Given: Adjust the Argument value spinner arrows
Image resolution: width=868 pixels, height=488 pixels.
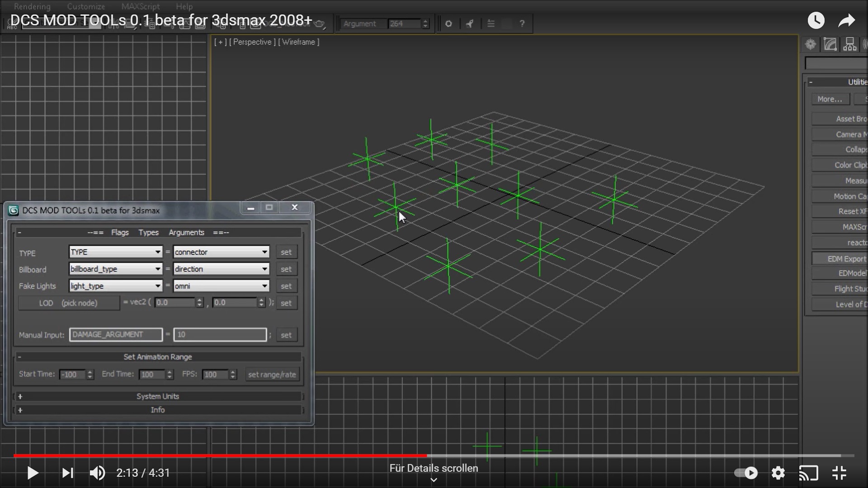Looking at the screenshot, I should click(425, 23).
